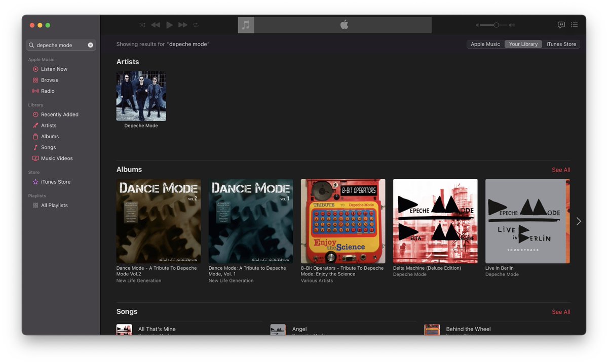Clear the search field text

coord(91,45)
